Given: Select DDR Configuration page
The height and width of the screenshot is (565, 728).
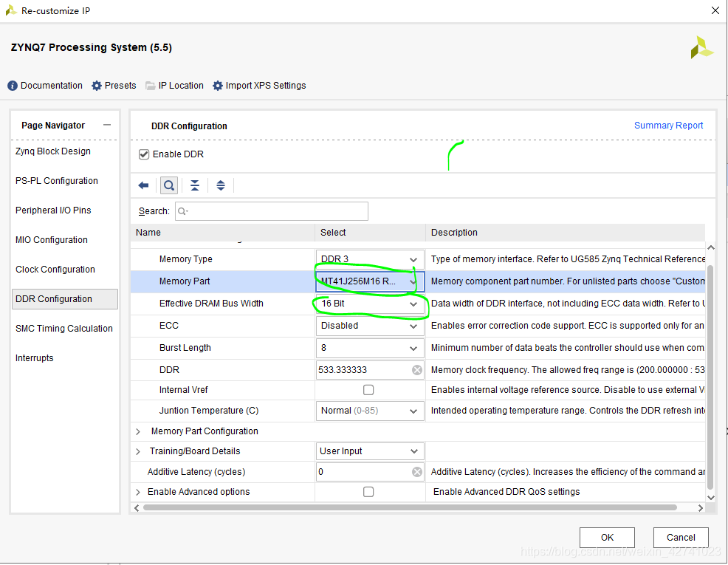Looking at the screenshot, I should 64,299.
